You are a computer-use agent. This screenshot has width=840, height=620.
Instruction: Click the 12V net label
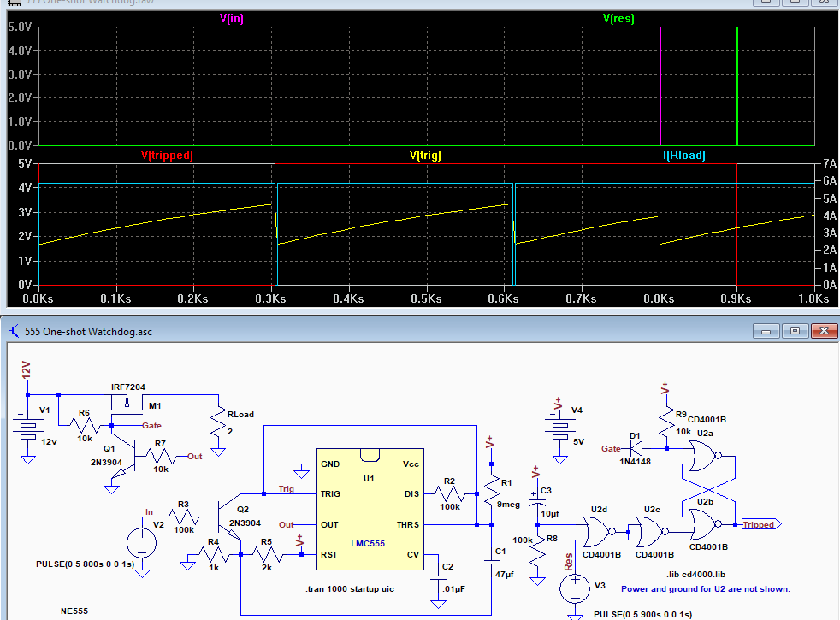click(x=27, y=370)
